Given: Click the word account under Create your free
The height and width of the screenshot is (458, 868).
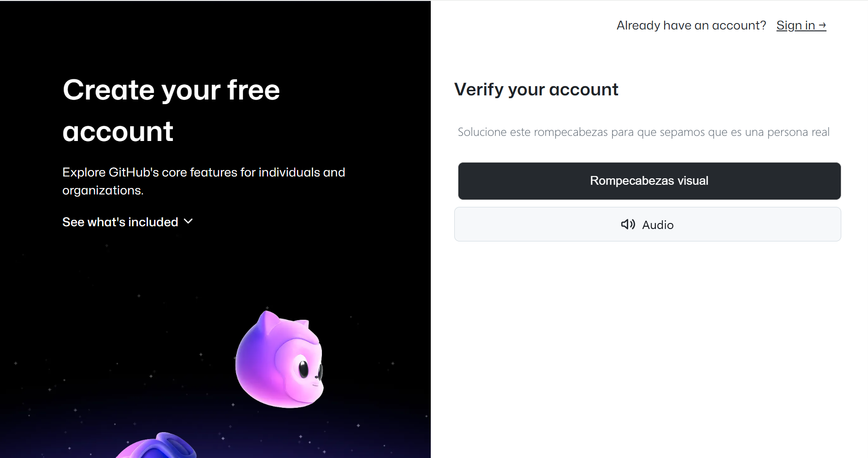Looking at the screenshot, I should coord(118,132).
